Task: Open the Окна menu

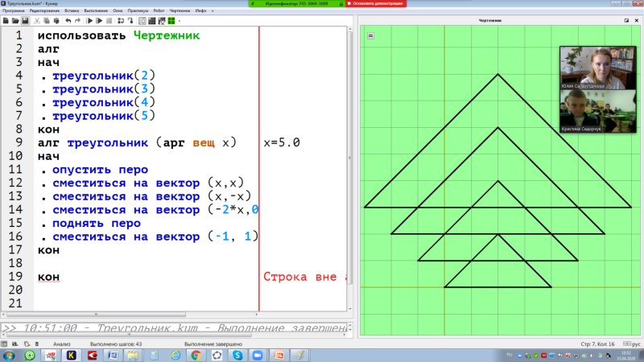Action: pos(118,10)
